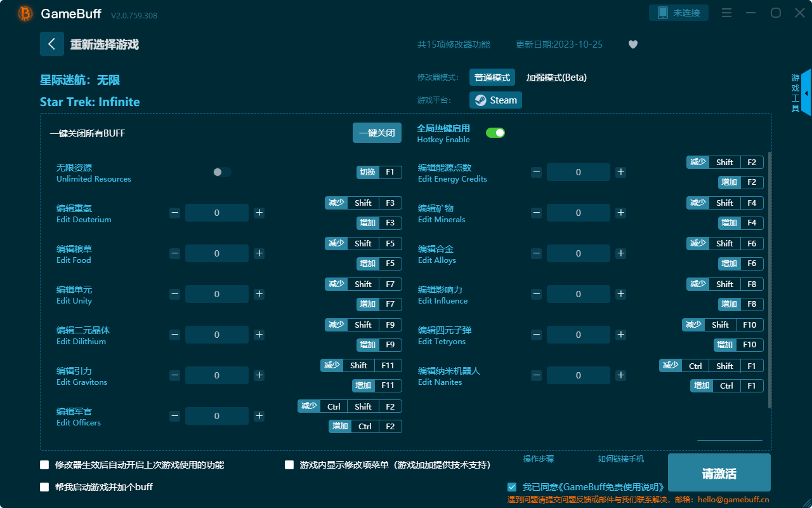Increase Officers with the plus icon
Image resolution: width=812 pixels, height=508 pixels.
click(x=259, y=416)
